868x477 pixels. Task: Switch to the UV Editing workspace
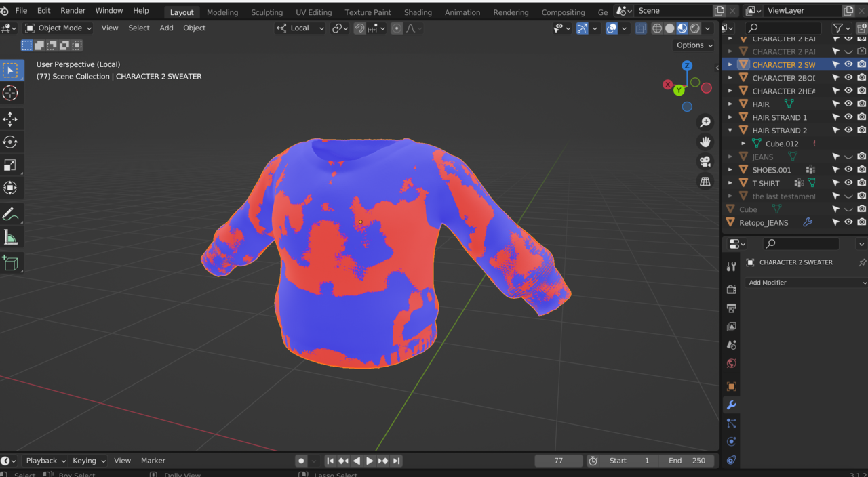(x=314, y=12)
